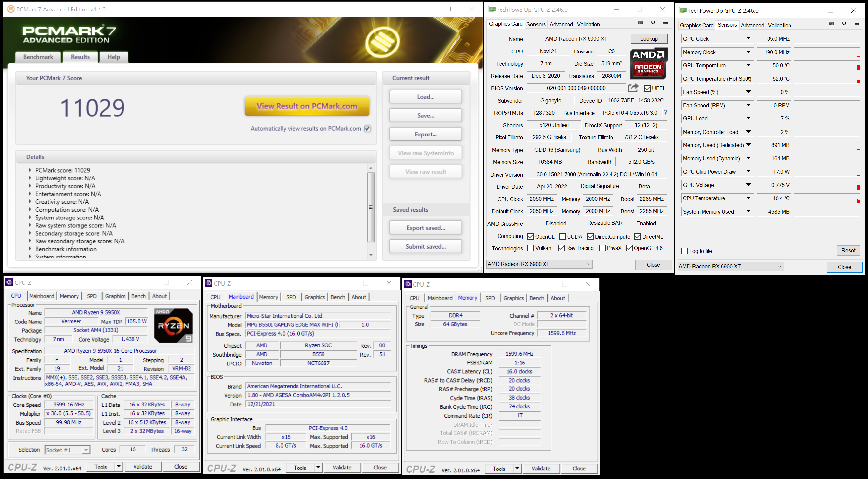The image size is (868, 479).
Task: Click screenshot camera icon in GPU-Z Sensors window
Action: pos(832,24)
